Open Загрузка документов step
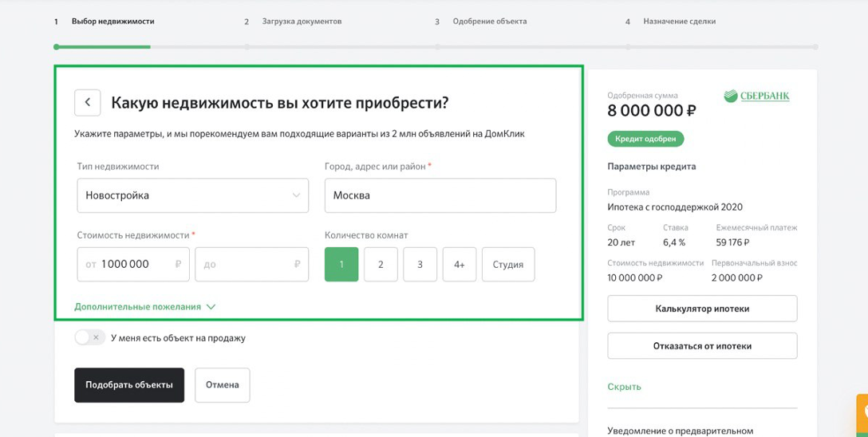The height and width of the screenshot is (437, 868). 302,22
